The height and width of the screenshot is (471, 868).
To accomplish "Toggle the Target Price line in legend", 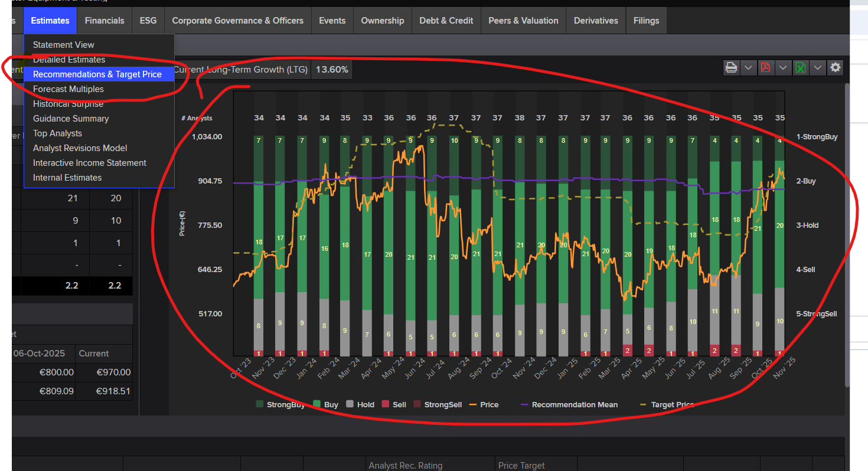I will (x=667, y=405).
